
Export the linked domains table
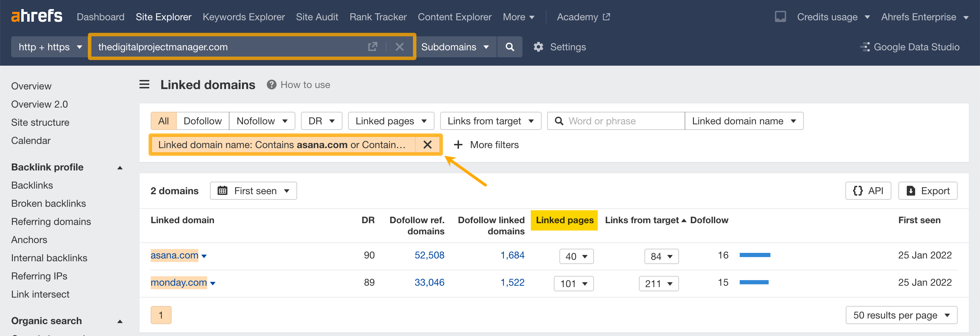[x=928, y=191]
